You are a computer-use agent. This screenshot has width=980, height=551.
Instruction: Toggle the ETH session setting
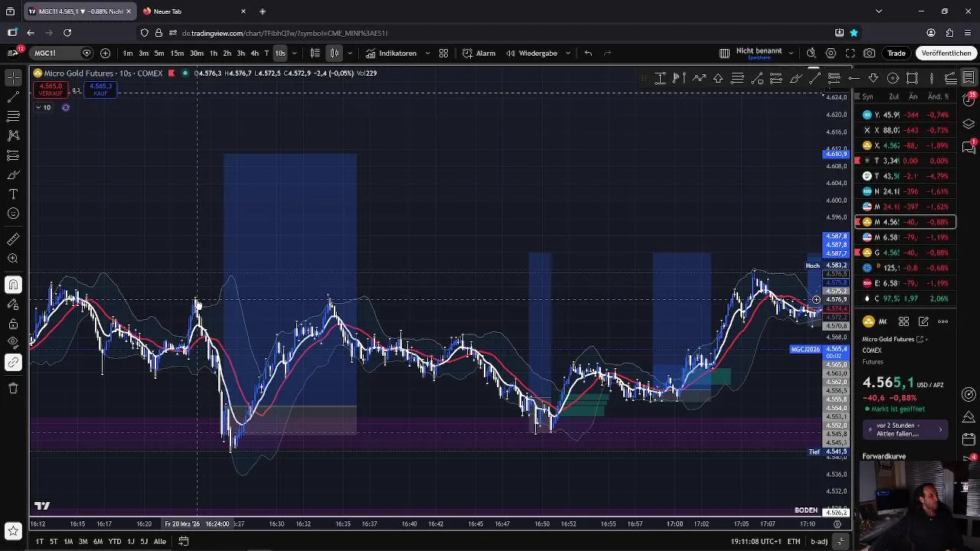(x=794, y=541)
